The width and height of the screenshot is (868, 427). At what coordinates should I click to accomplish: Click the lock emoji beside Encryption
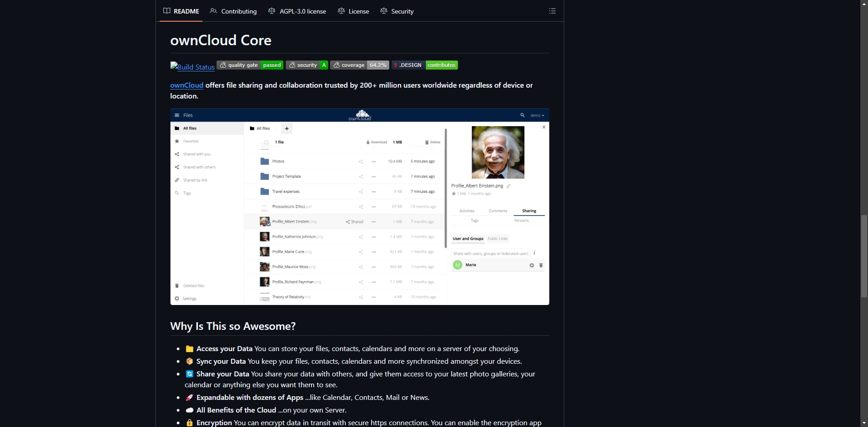tap(189, 423)
